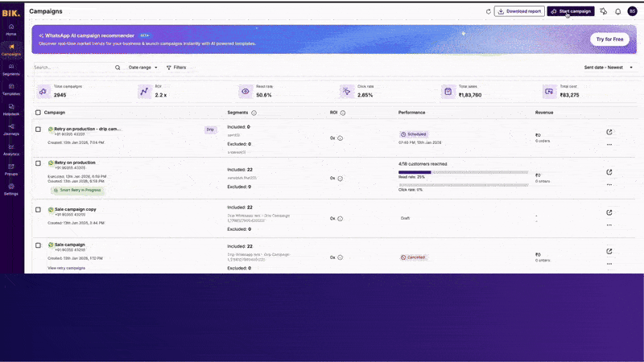The image size is (644, 362).
Task: Open Sale campaign copy external link icon
Action: [609, 212]
